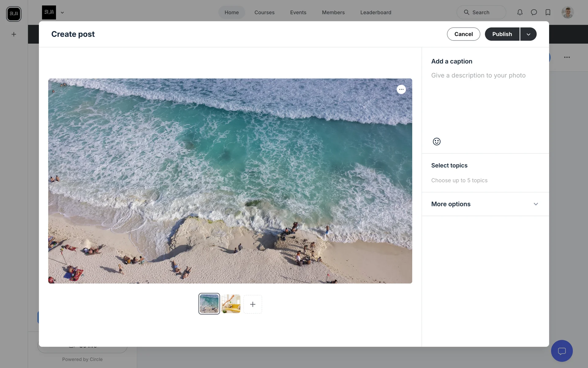Switch to the Leaderboard tab
This screenshot has height=368, width=588.
click(x=375, y=13)
